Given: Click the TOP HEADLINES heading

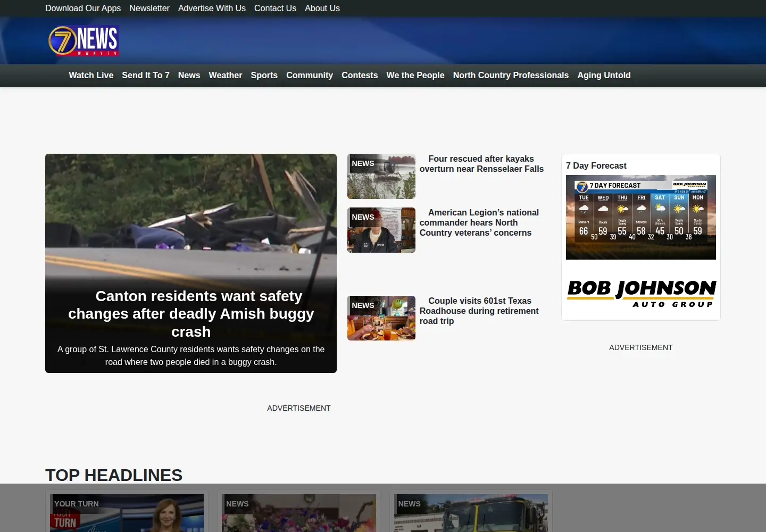Looking at the screenshot, I should click(x=114, y=475).
